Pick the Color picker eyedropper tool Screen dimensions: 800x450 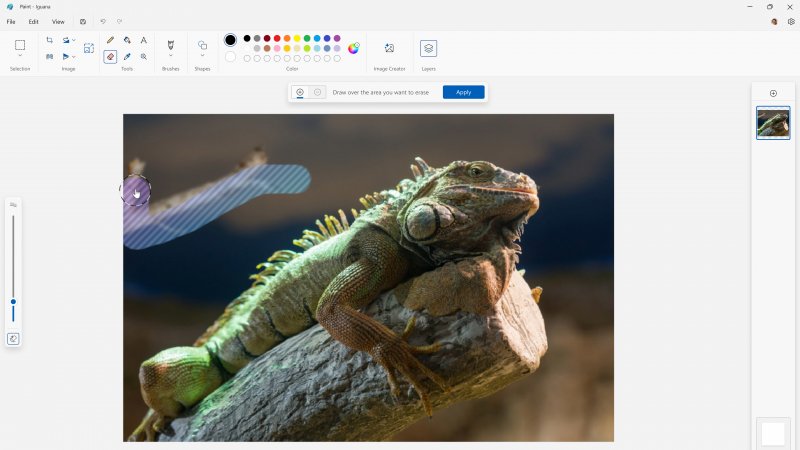(127, 57)
